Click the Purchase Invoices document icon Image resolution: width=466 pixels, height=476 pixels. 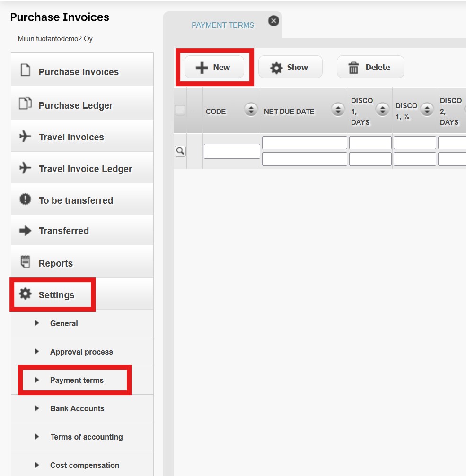[25, 70]
